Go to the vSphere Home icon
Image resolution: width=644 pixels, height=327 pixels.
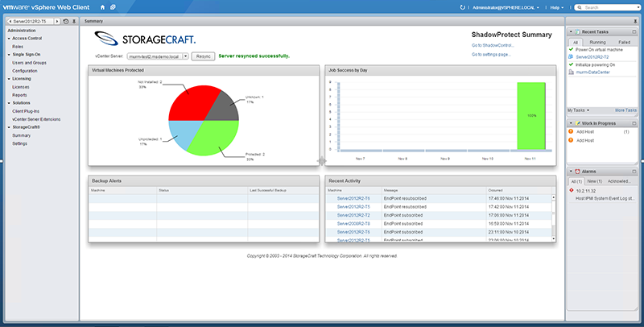pyautogui.click(x=102, y=7)
